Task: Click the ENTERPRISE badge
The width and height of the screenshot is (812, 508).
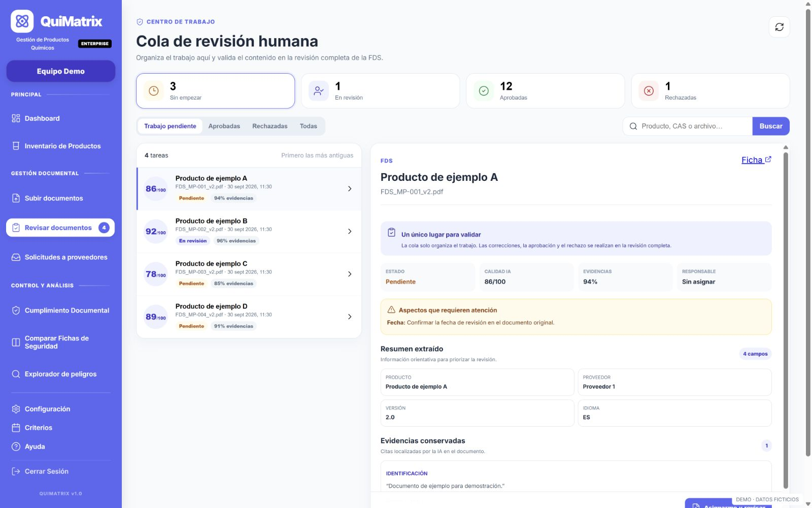Action: [x=95, y=44]
